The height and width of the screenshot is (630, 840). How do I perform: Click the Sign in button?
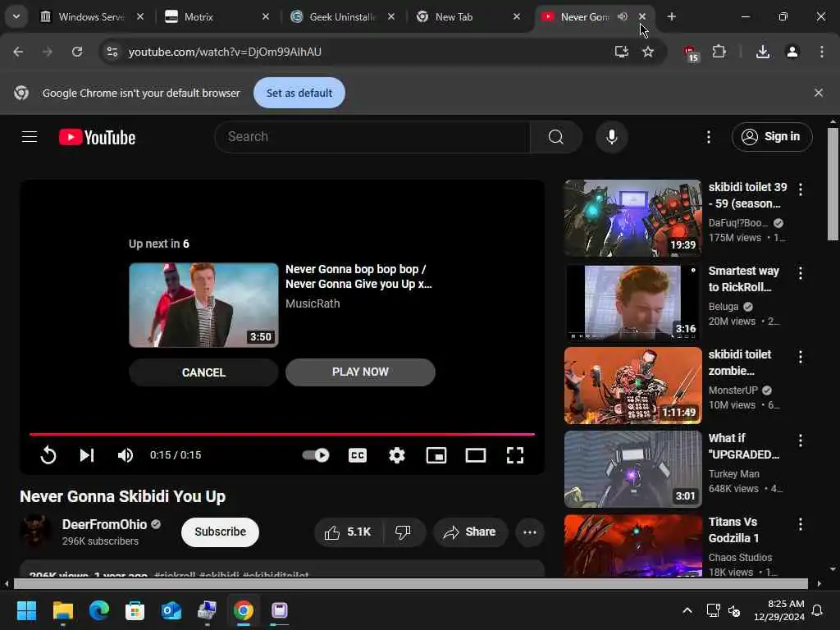tap(771, 137)
